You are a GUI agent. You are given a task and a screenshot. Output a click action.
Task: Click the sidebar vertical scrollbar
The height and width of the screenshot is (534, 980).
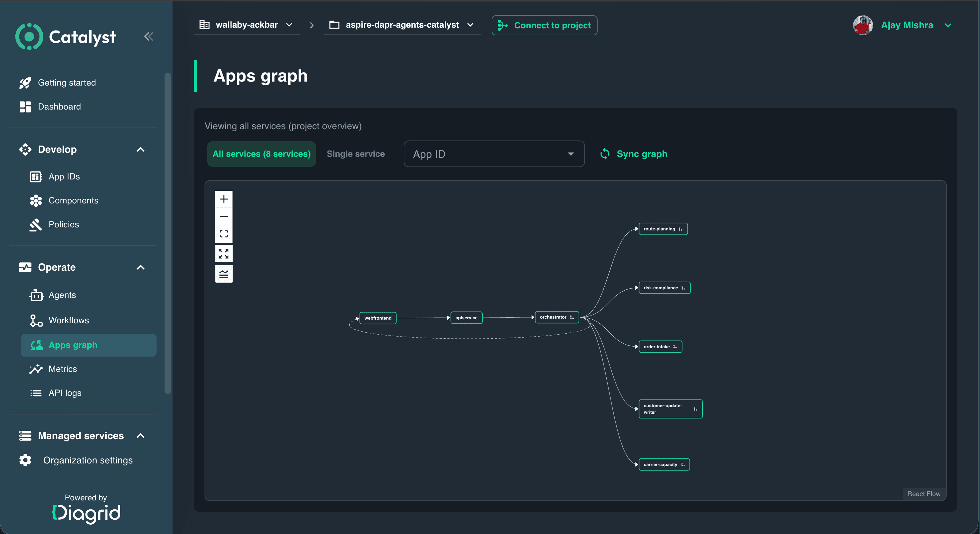click(168, 233)
